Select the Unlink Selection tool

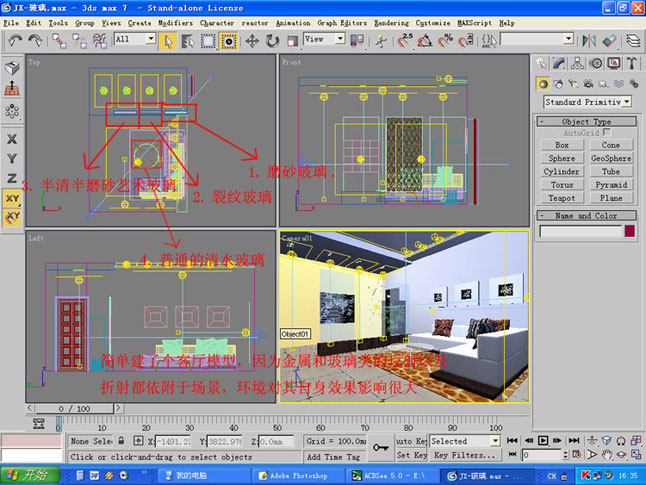(x=79, y=41)
